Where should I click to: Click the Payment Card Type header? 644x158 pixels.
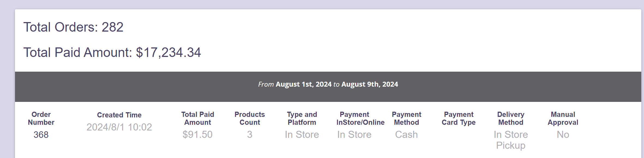tap(459, 118)
